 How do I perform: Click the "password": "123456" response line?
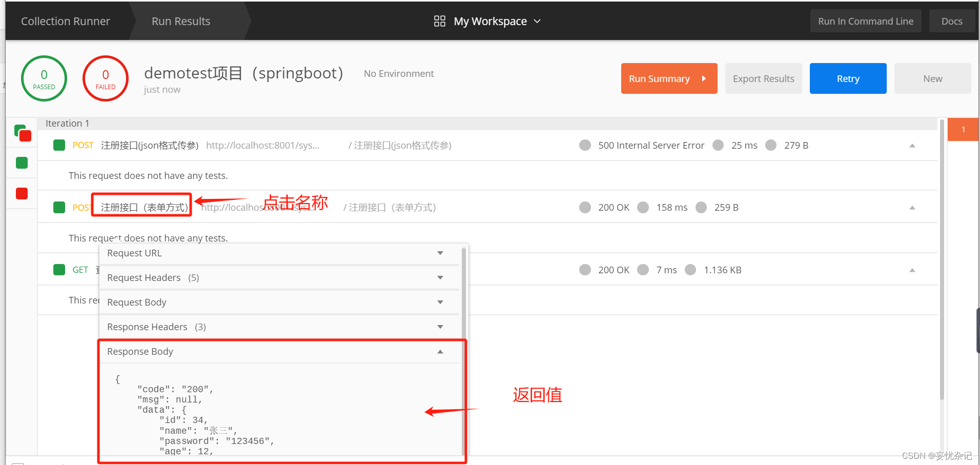(217, 441)
